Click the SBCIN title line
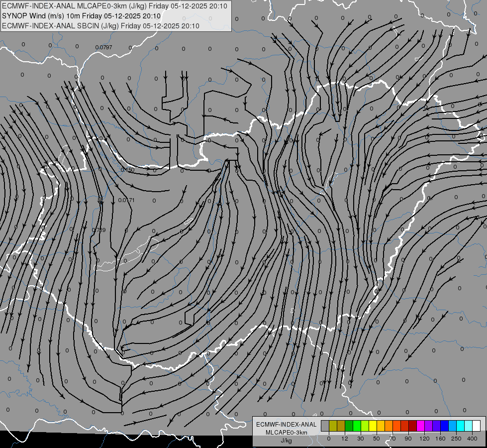487x448 pixels. pyautogui.click(x=100, y=26)
